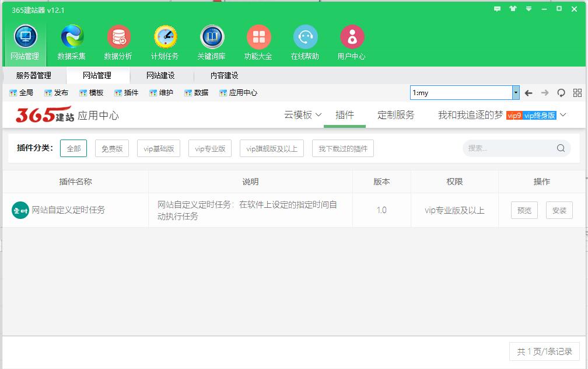Open the title bar dropdown menu icon
The width and height of the screenshot is (588, 369).
[528, 9]
